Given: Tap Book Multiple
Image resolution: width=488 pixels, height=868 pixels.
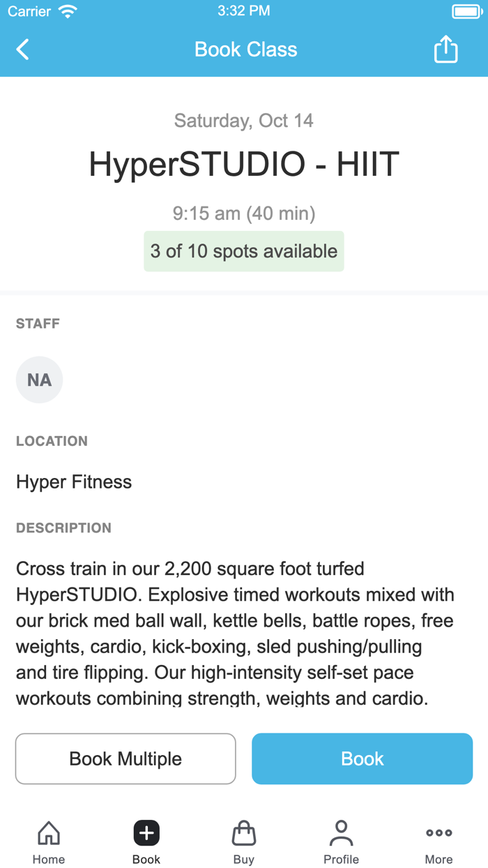Looking at the screenshot, I should point(125,758).
